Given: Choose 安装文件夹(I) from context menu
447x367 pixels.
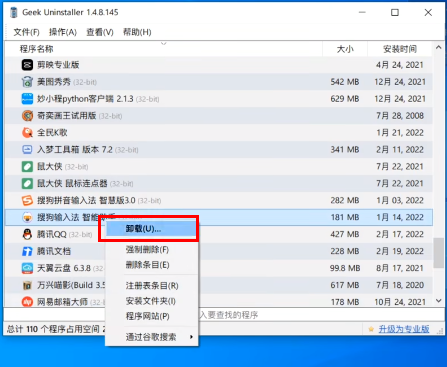Looking at the screenshot, I should (152, 301).
